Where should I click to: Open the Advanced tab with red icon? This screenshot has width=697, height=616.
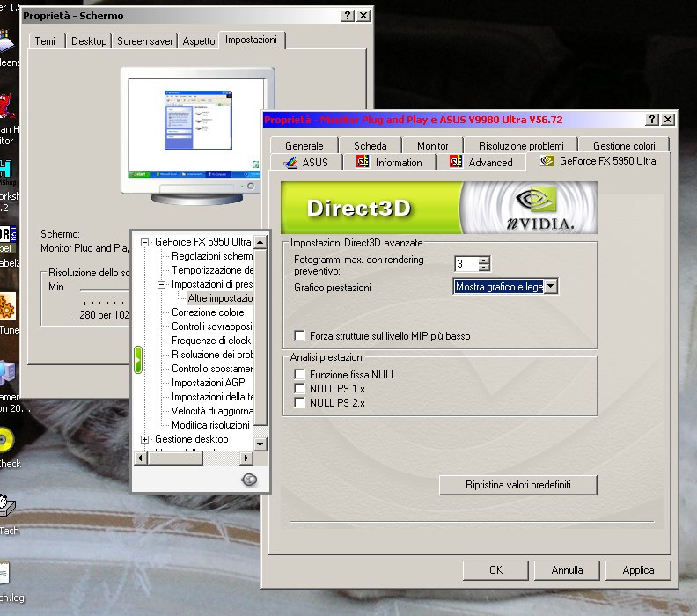(481, 162)
